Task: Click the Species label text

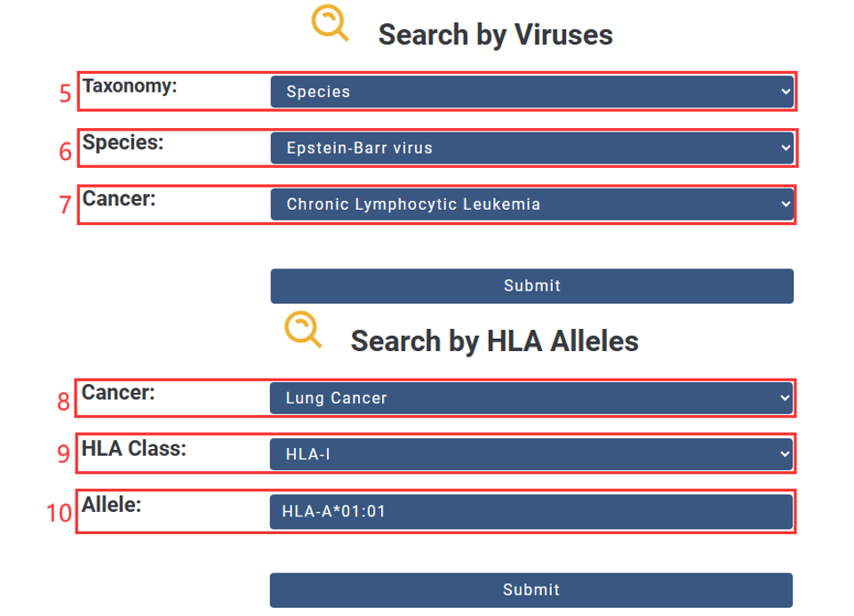Action: [x=123, y=142]
